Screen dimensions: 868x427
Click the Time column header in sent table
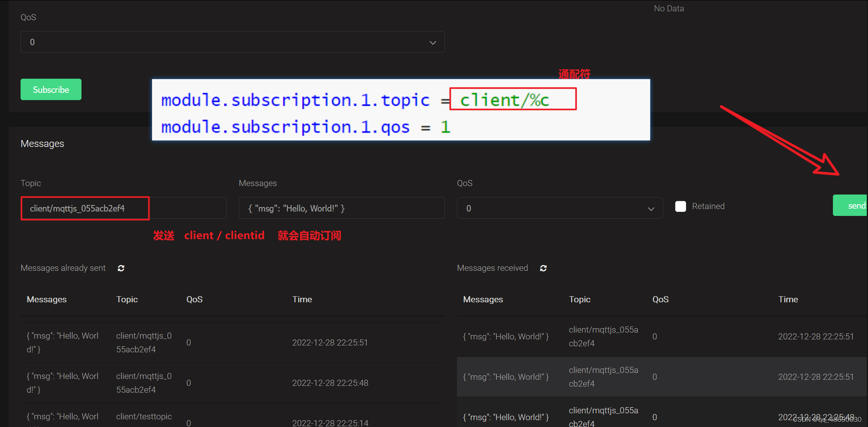[302, 299]
